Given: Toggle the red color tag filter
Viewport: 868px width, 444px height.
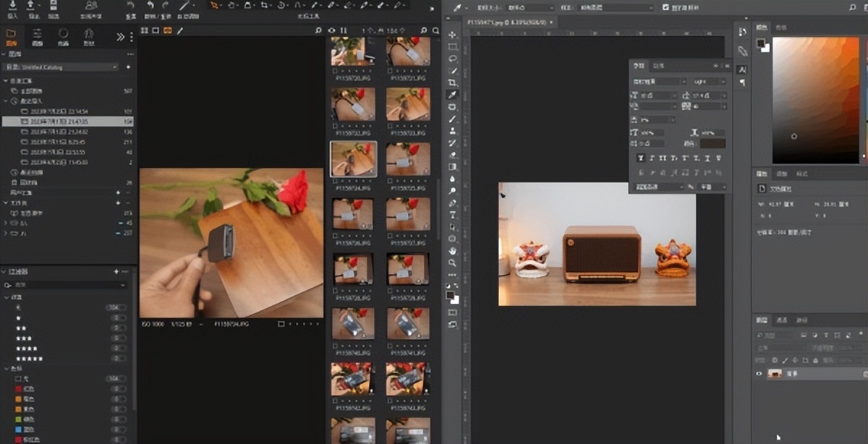Looking at the screenshot, I should tap(19, 389).
